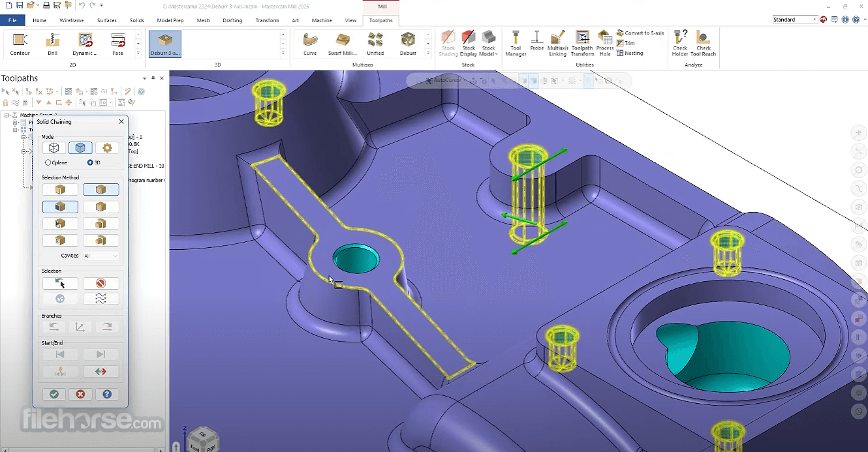Toggle the unhighlighted selection method in the second row

(101, 207)
